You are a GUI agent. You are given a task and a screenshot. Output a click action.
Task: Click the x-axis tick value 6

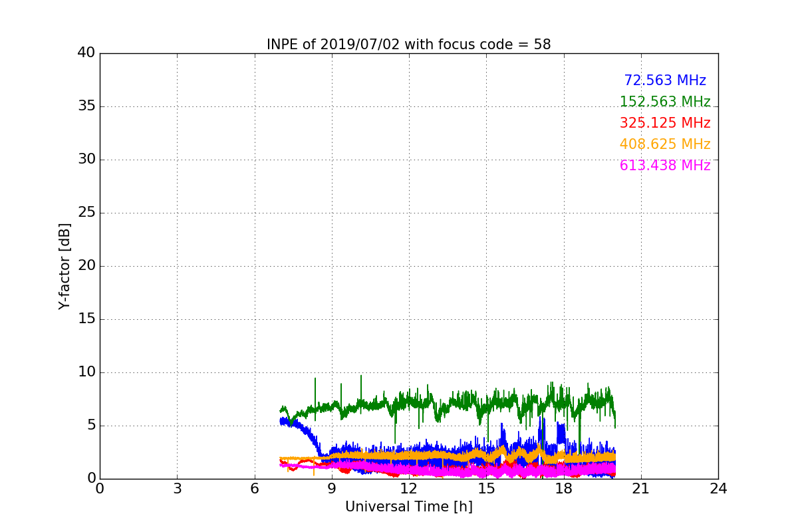click(255, 489)
